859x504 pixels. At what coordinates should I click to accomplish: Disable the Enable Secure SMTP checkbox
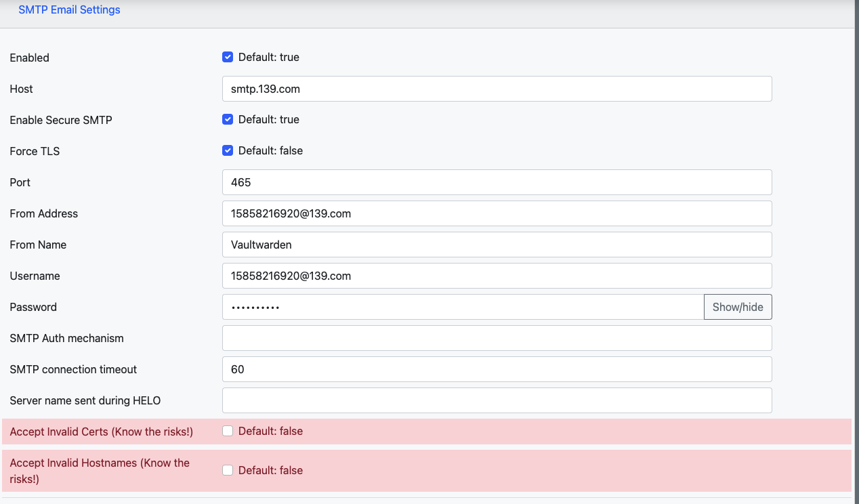tap(228, 120)
